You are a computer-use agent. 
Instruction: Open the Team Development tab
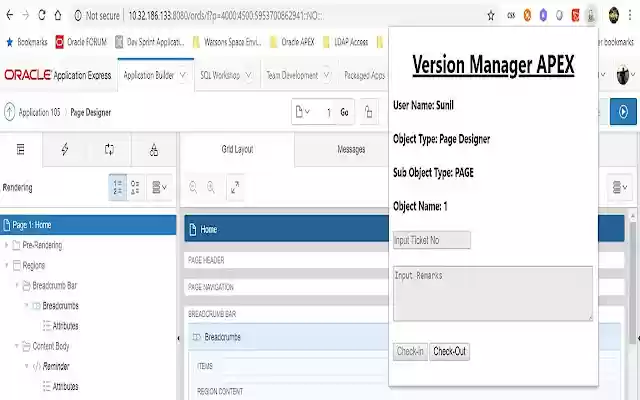tap(292, 75)
